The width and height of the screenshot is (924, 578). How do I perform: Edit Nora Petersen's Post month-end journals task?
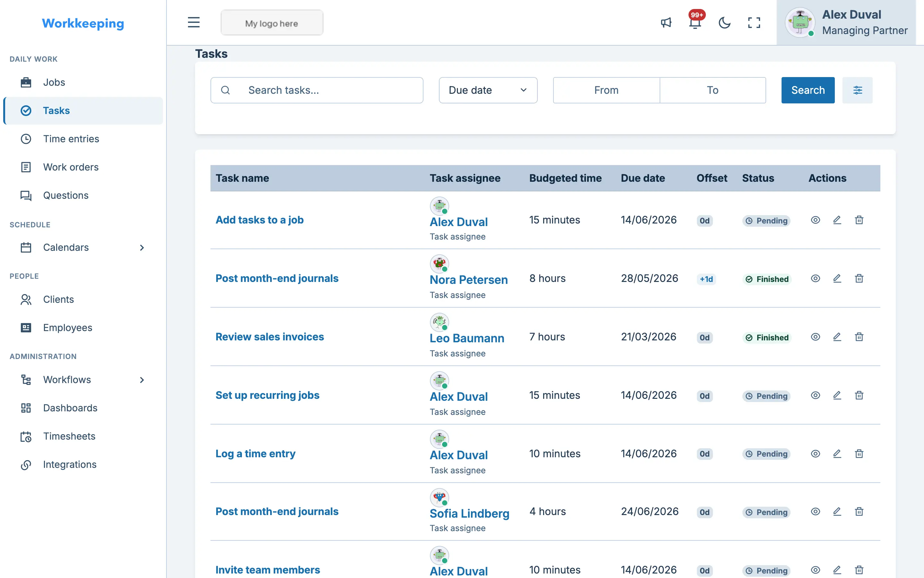[x=837, y=278]
